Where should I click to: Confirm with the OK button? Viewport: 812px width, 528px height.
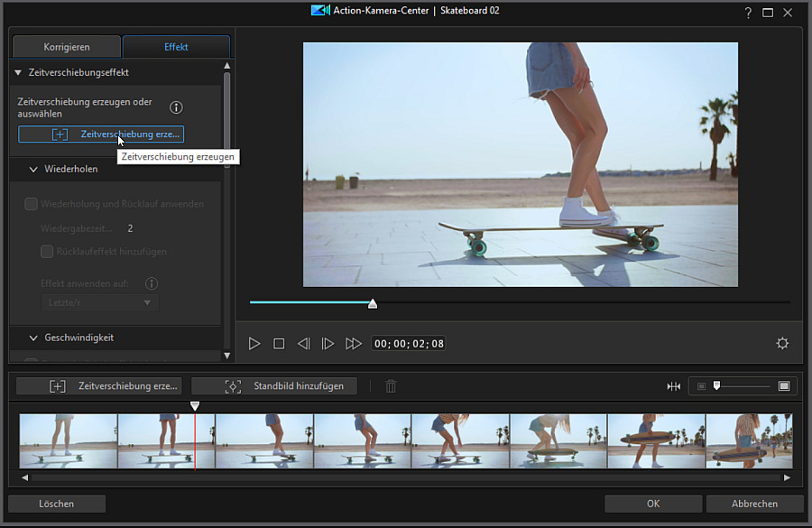652,504
